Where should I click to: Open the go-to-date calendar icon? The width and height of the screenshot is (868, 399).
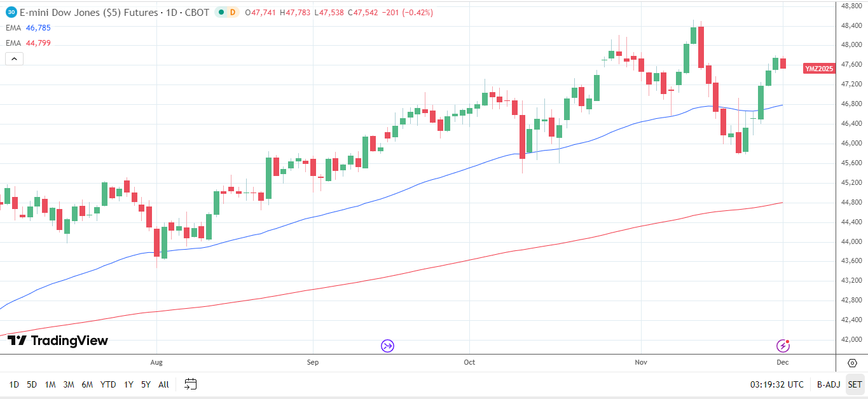[190, 384]
